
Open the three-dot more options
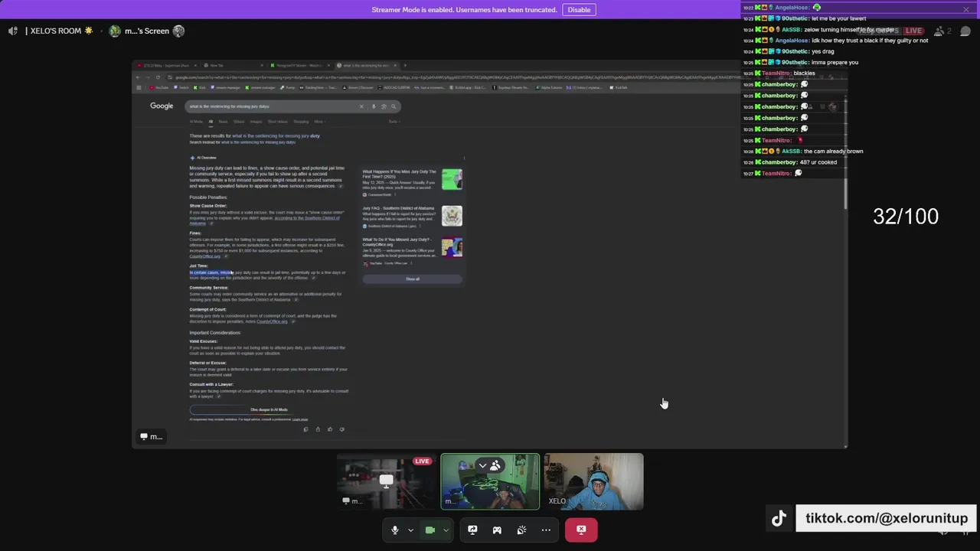(x=546, y=530)
